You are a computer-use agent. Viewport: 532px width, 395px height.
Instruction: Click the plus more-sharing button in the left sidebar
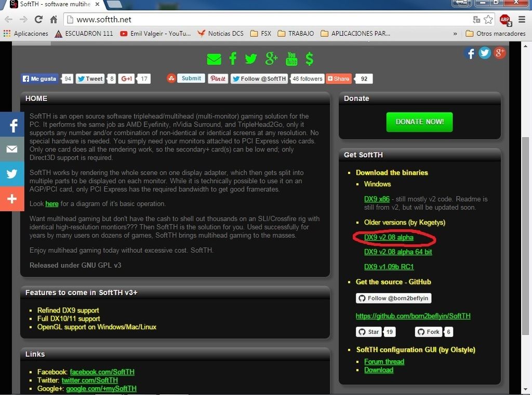(12, 199)
